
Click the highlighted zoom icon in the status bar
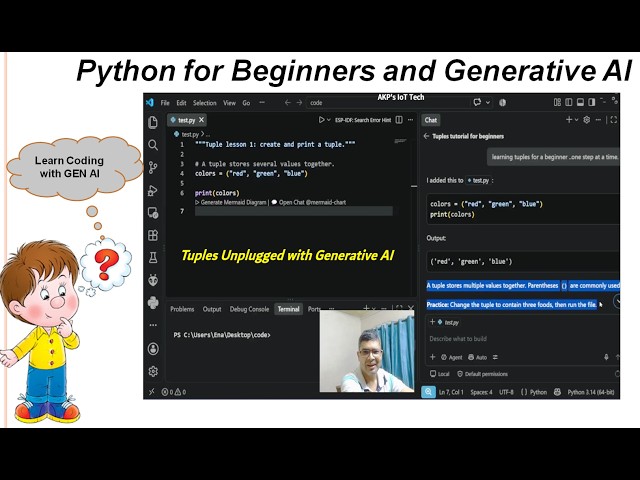pos(428,392)
